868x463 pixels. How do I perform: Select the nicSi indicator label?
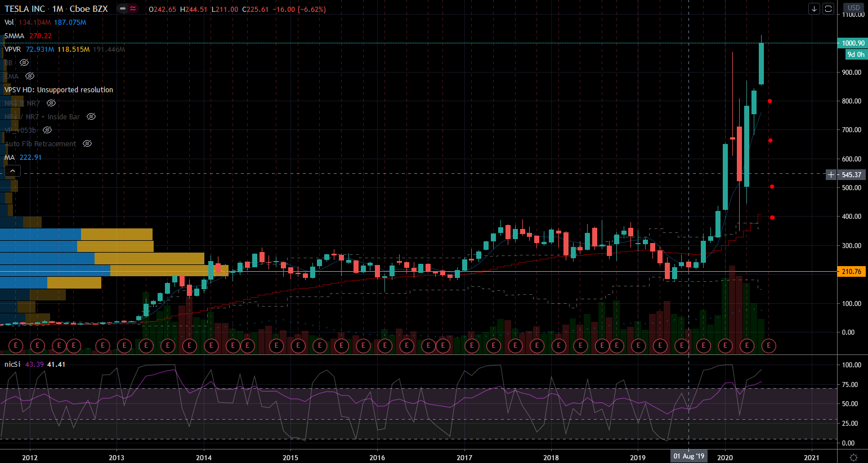pos(12,364)
